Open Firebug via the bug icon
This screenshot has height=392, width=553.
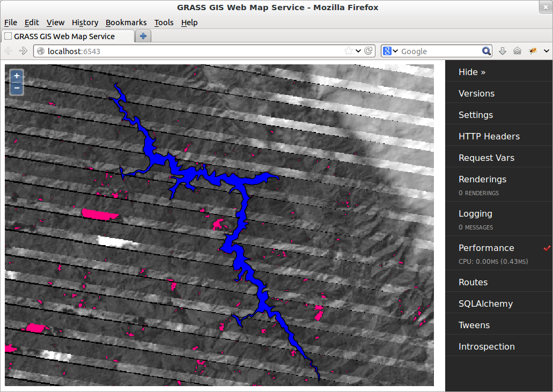click(532, 50)
